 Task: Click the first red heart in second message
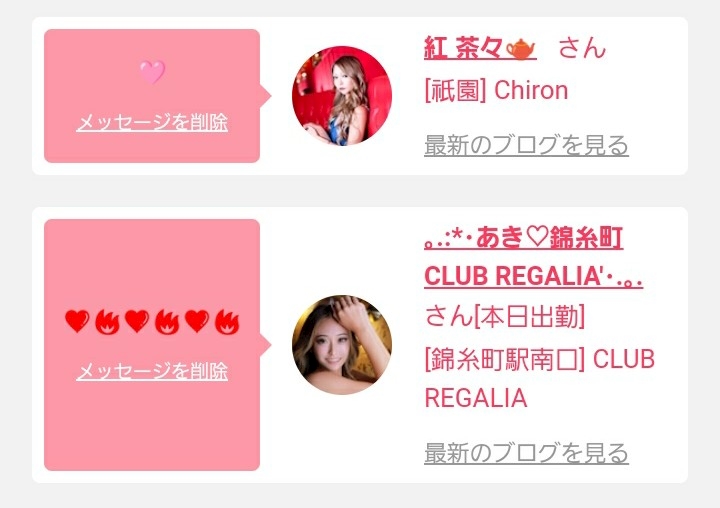coord(77,321)
